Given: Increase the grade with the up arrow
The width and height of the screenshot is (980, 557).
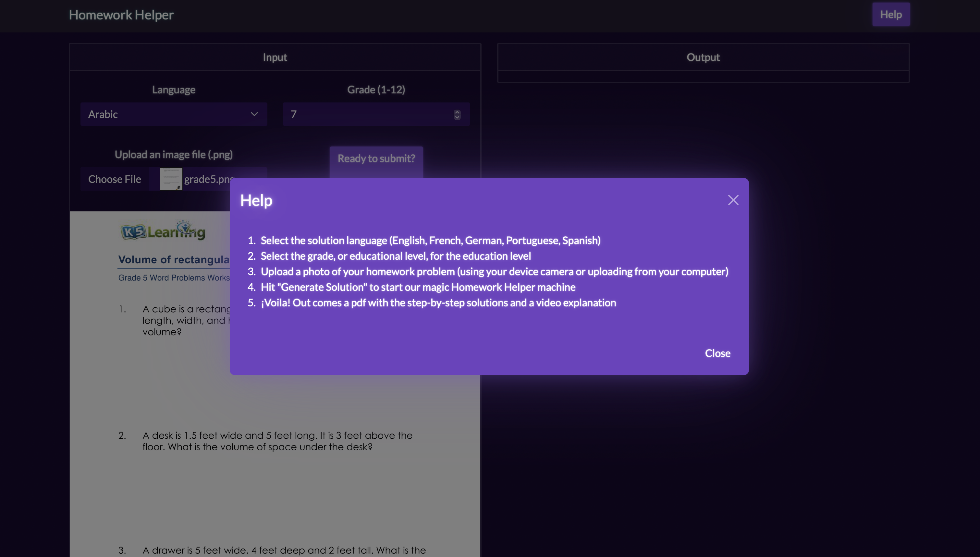Looking at the screenshot, I should (x=457, y=112).
